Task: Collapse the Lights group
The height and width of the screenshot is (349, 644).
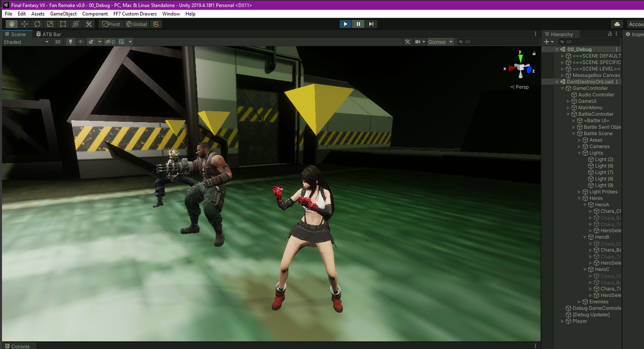Action: click(x=580, y=153)
